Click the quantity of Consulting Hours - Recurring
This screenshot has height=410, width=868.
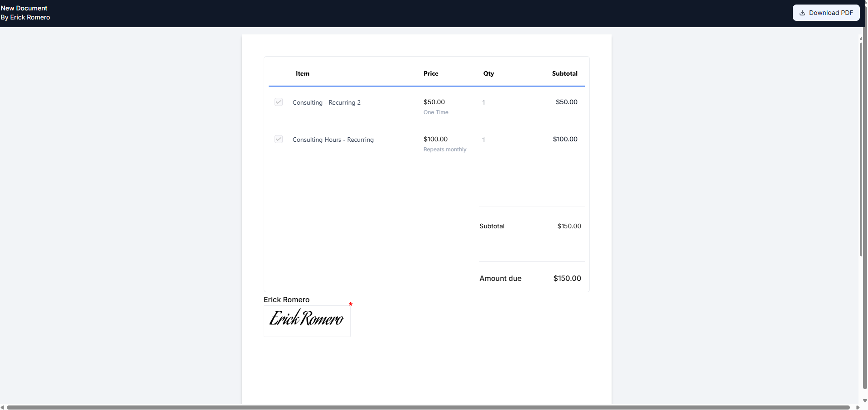(x=483, y=140)
